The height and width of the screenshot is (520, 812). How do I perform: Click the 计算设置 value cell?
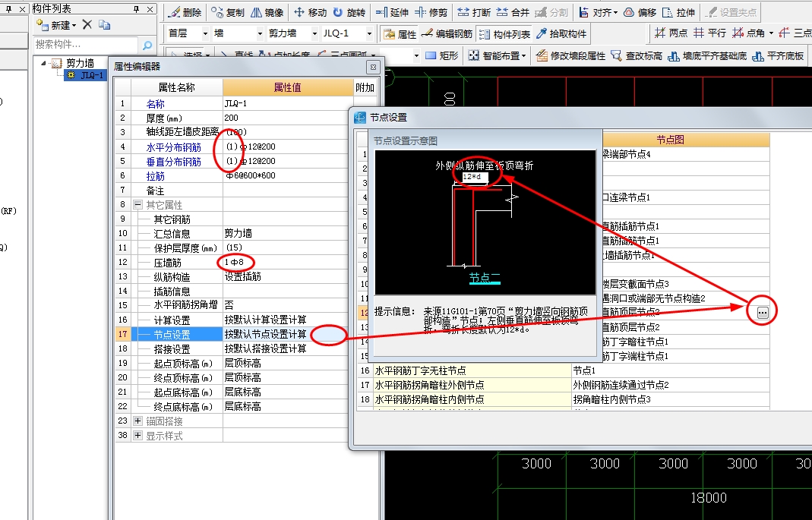tap(287, 320)
